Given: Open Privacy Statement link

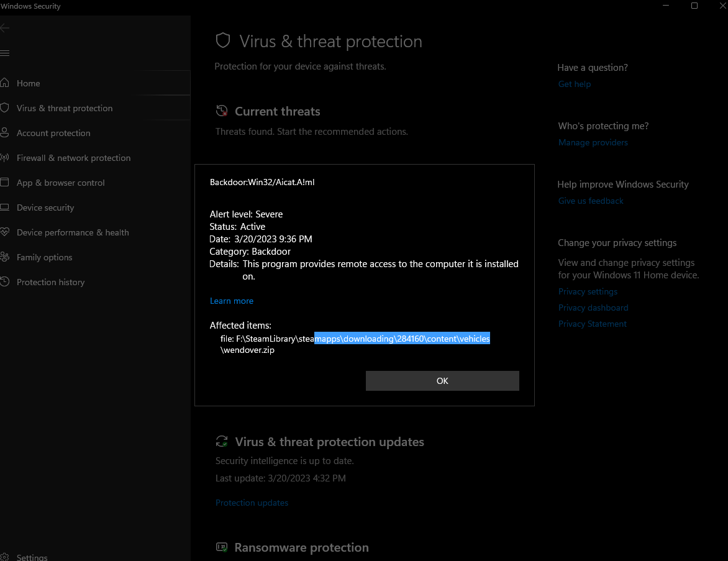Looking at the screenshot, I should pos(592,324).
